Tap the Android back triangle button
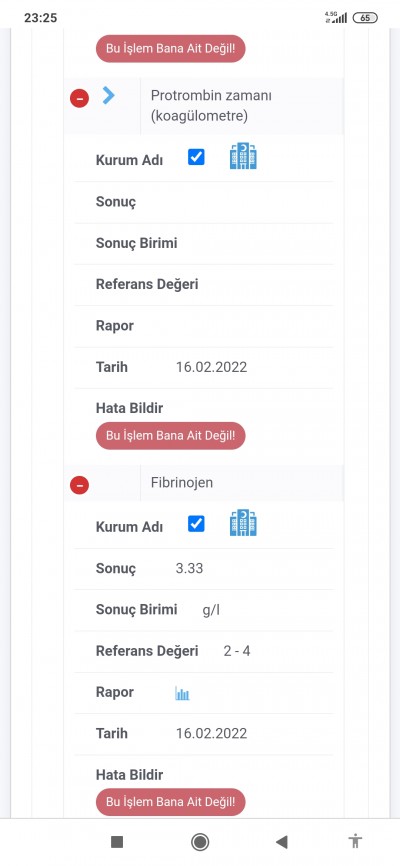This screenshot has width=400, height=866. [x=282, y=842]
